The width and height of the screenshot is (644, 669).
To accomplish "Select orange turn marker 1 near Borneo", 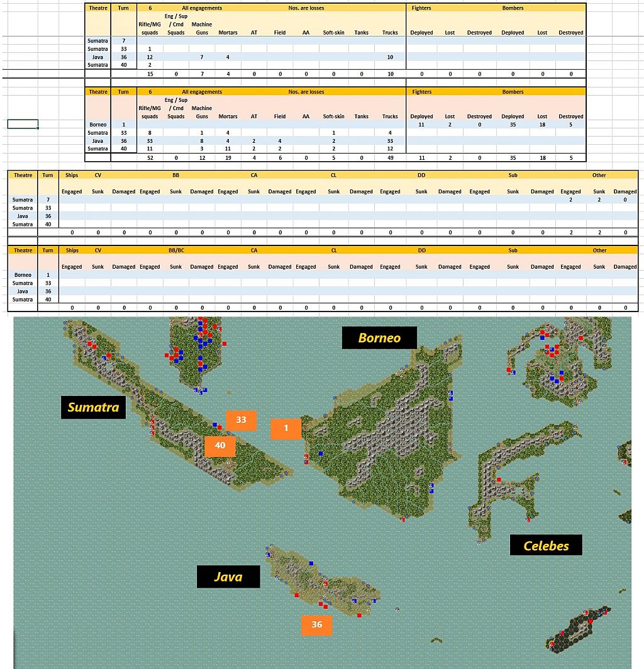I will (x=286, y=429).
